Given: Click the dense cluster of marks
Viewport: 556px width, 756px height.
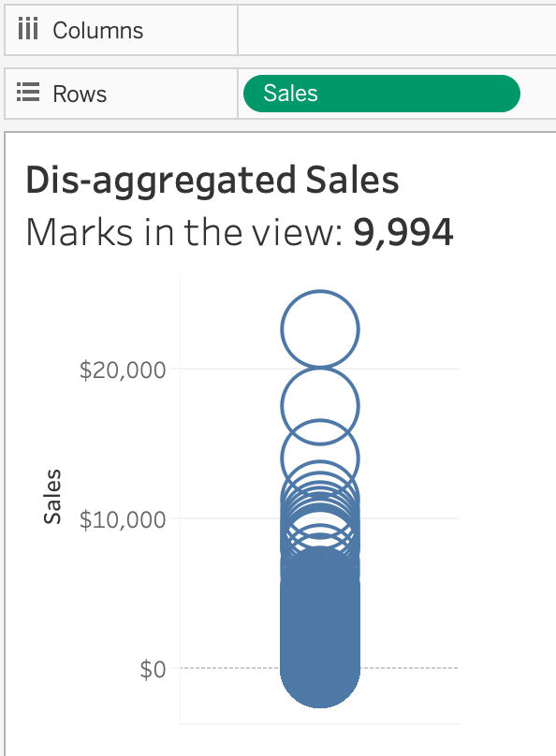Looking at the screenshot, I should (x=320, y=627).
